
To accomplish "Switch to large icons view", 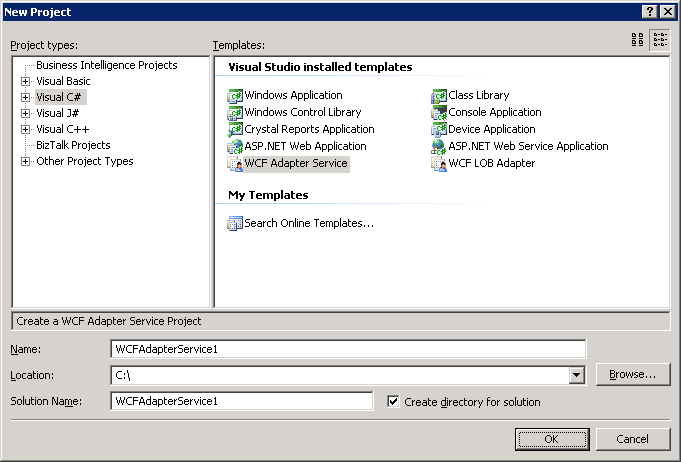I will coord(637,40).
